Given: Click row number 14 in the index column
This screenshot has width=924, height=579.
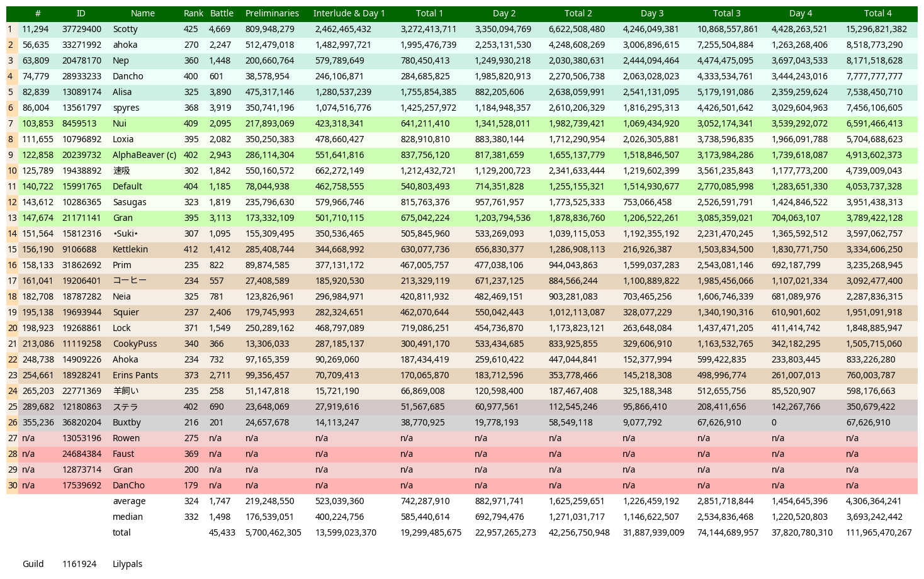Looking at the screenshot, I should pyautogui.click(x=12, y=233).
